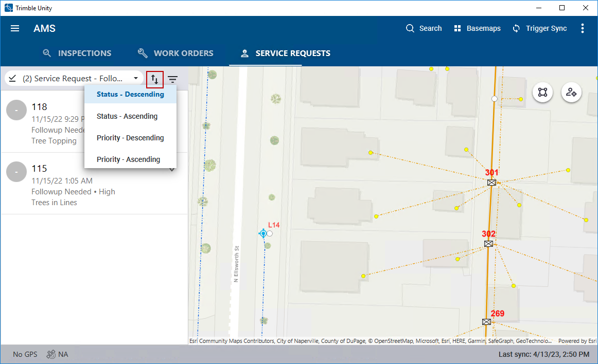Click the locate user map button

(571, 93)
